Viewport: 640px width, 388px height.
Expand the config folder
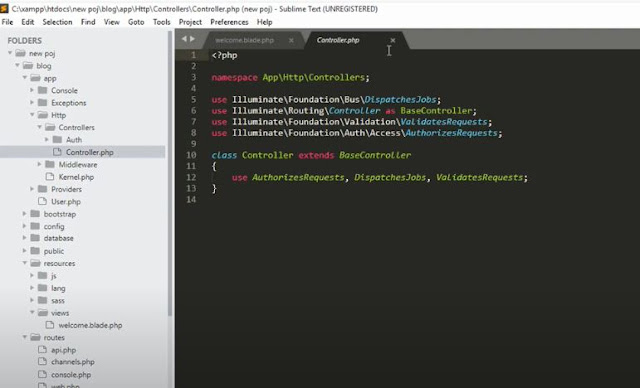coord(24,226)
